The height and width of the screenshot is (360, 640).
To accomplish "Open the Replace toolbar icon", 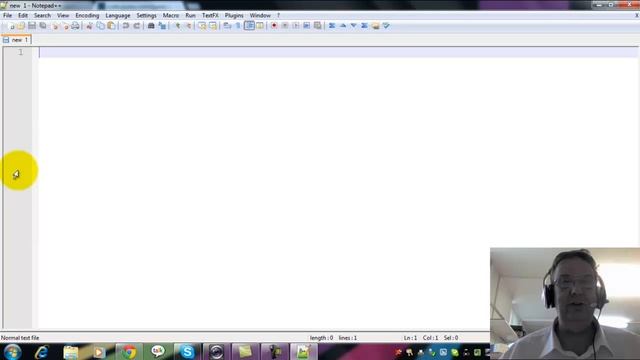I will [162, 26].
